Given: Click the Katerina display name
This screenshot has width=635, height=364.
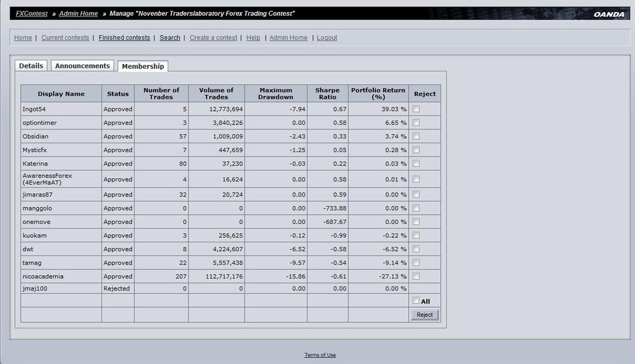Looking at the screenshot, I should pos(35,164).
